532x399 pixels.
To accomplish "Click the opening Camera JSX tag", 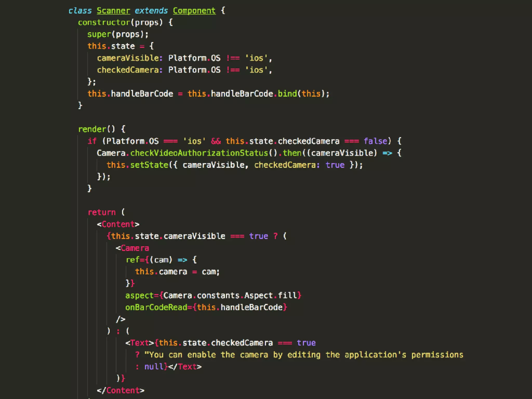I will pyautogui.click(x=132, y=248).
